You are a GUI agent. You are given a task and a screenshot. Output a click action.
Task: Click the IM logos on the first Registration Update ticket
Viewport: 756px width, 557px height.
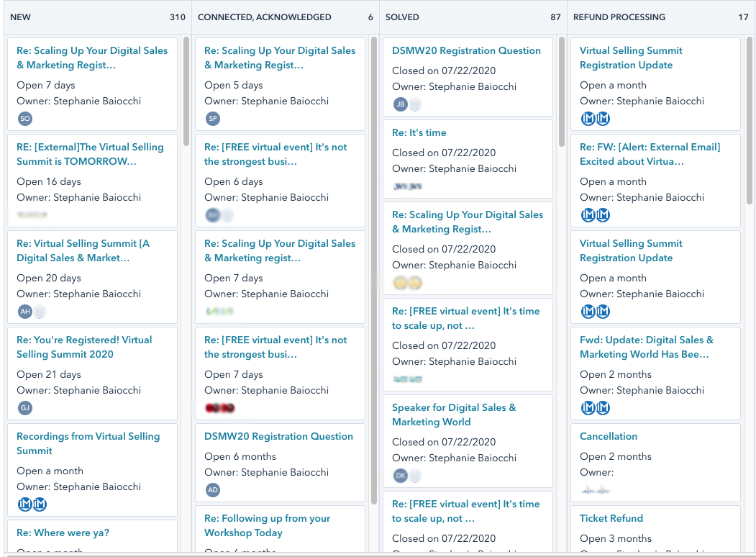tap(596, 119)
